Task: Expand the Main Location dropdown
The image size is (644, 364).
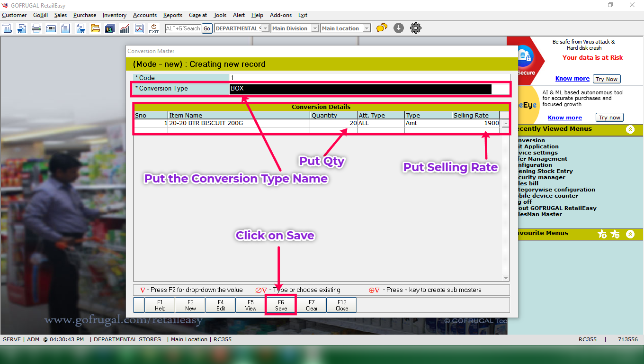Action: coord(367,28)
